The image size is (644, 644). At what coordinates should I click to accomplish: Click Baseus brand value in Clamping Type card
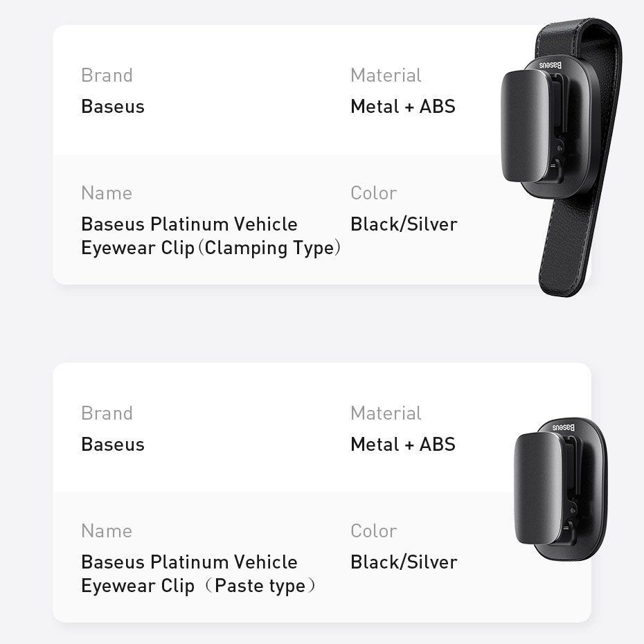(113, 107)
